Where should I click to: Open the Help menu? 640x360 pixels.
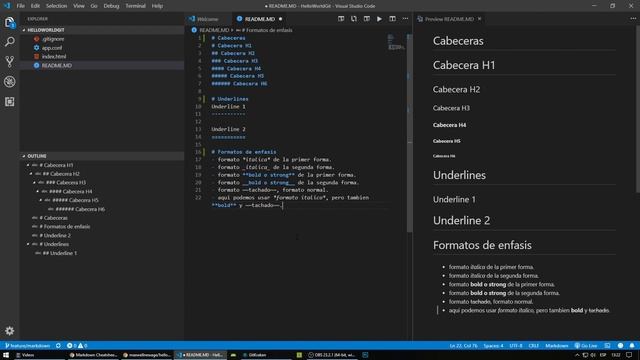pyautogui.click(x=157, y=6)
